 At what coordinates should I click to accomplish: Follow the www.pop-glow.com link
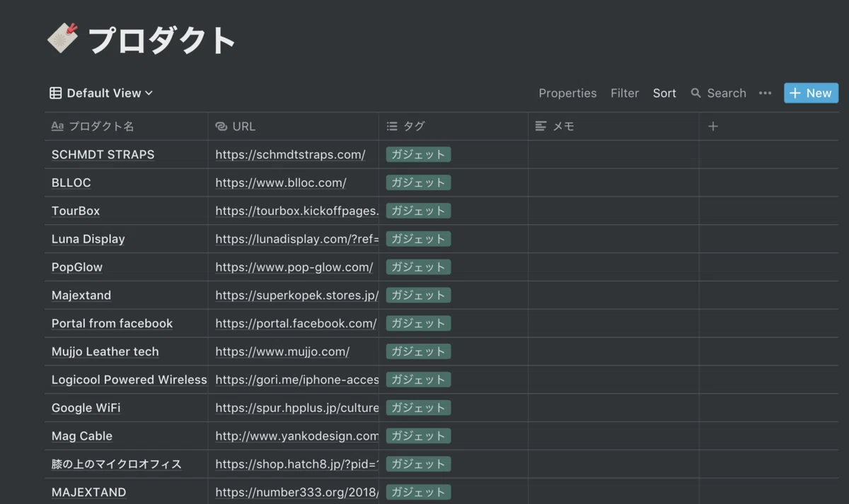point(294,267)
